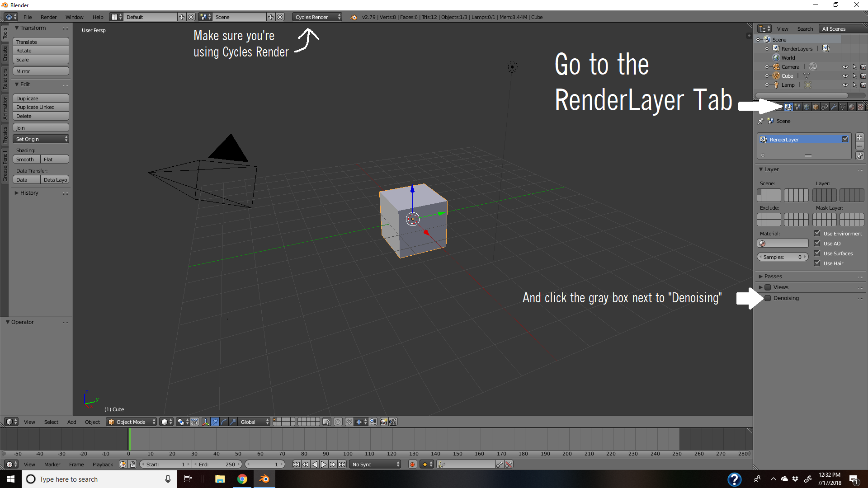Click the timeline record auto-keyframe button
Viewport: 868px width, 488px height.
(x=412, y=464)
